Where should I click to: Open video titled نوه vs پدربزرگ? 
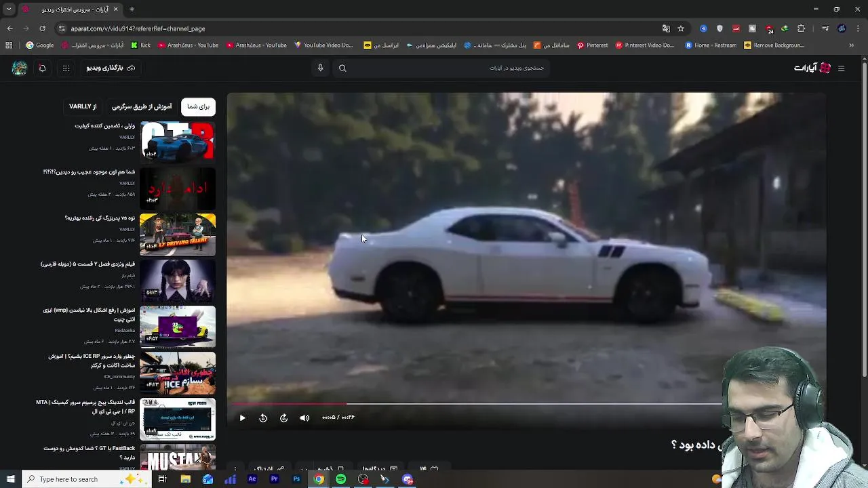pyautogui.click(x=100, y=218)
